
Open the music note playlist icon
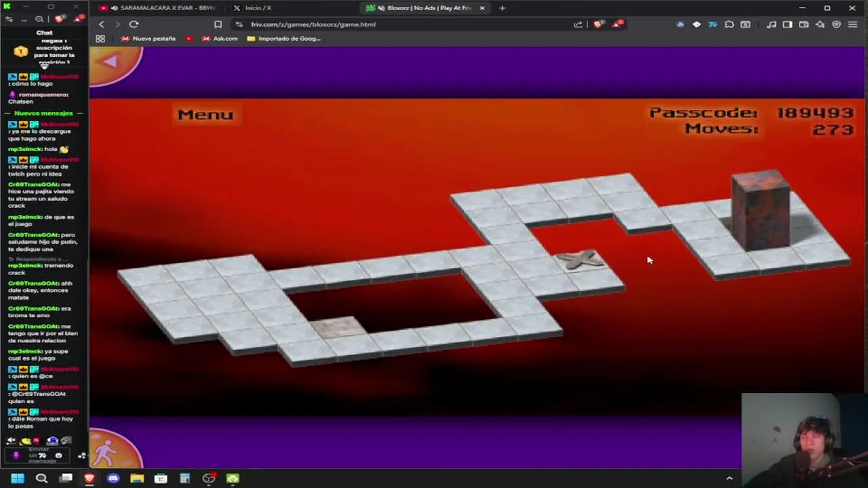coord(771,24)
